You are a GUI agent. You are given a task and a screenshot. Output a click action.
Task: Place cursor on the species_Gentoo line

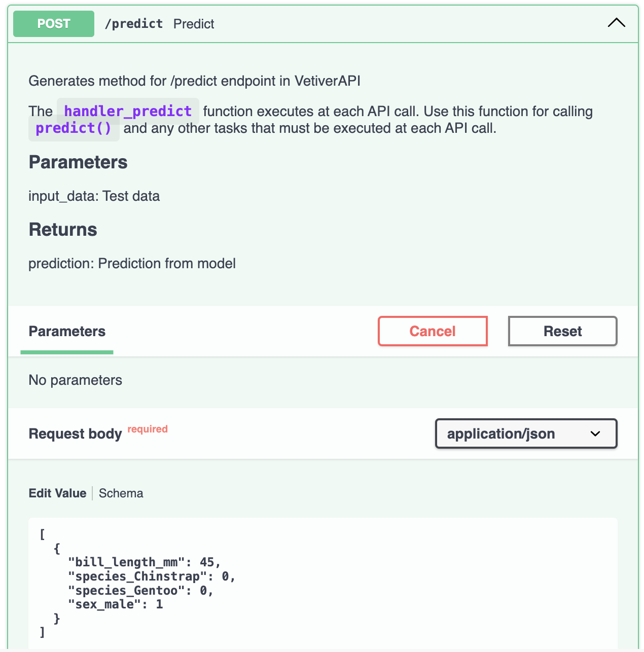(x=141, y=591)
